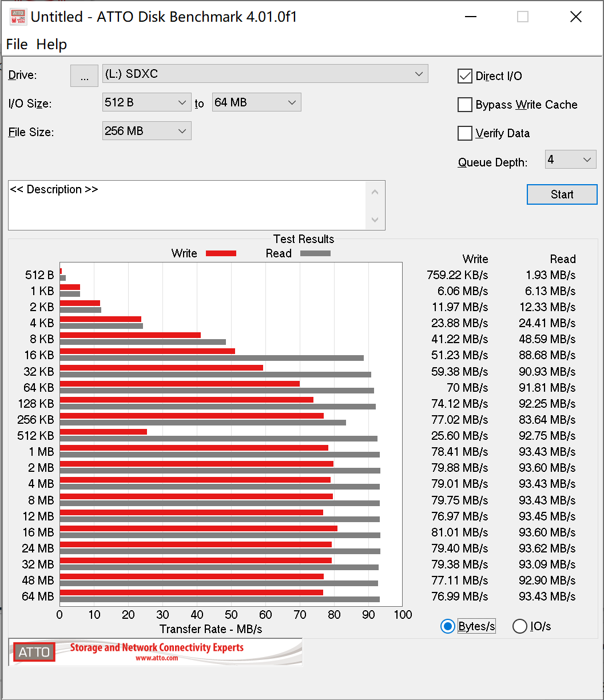Image resolution: width=604 pixels, height=700 pixels.
Task: Click the 16 KB row label
Action: 39,355
